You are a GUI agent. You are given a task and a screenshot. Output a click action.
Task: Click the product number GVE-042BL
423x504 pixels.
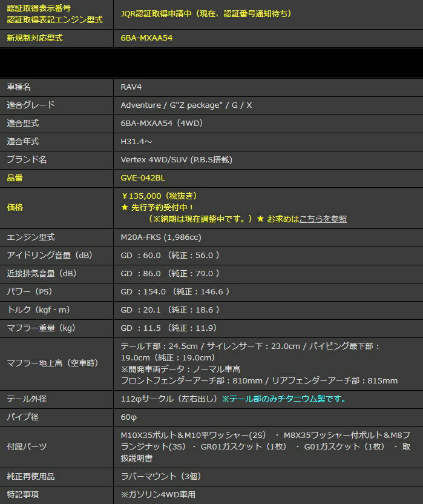pyautogui.click(x=143, y=178)
